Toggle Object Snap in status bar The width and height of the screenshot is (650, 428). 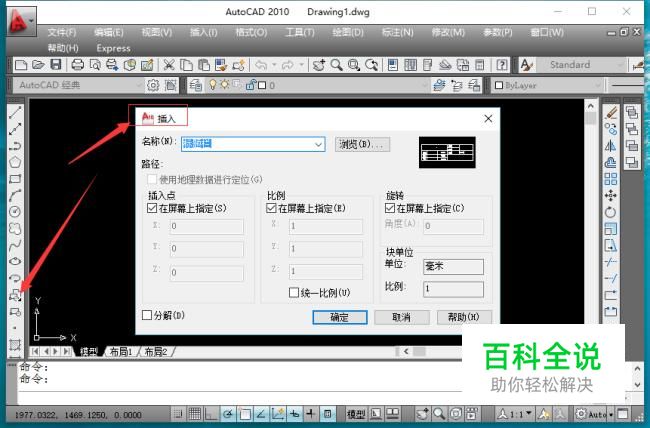point(245,413)
